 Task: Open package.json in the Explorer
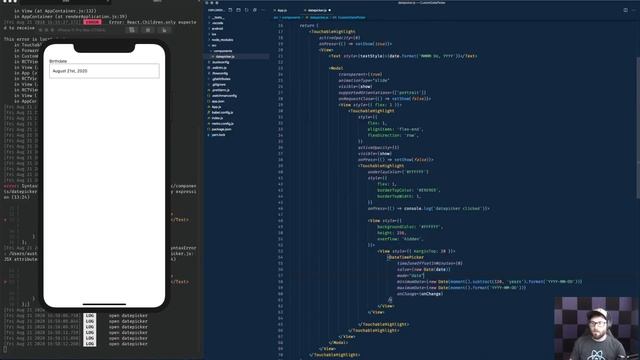tap(221, 129)
